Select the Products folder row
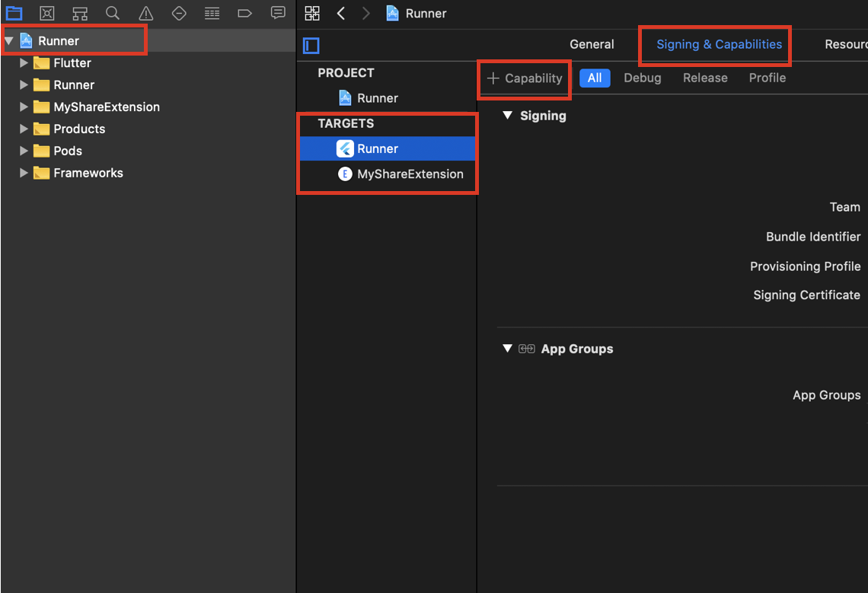 (148, 129)
